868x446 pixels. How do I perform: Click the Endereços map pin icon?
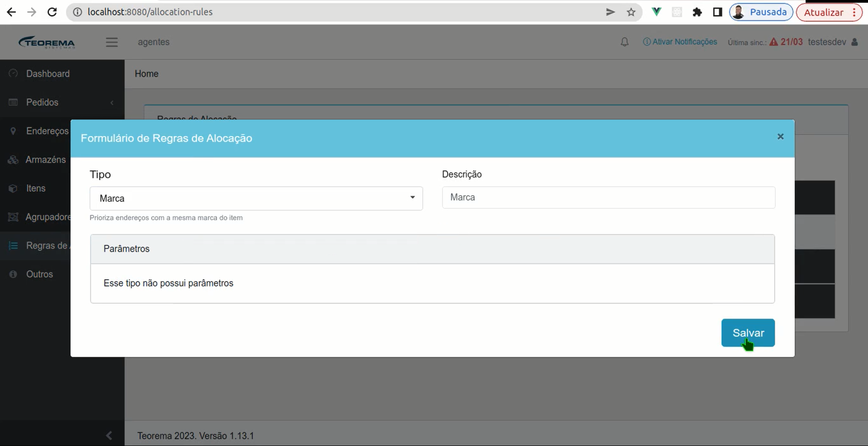click(13, 131)
